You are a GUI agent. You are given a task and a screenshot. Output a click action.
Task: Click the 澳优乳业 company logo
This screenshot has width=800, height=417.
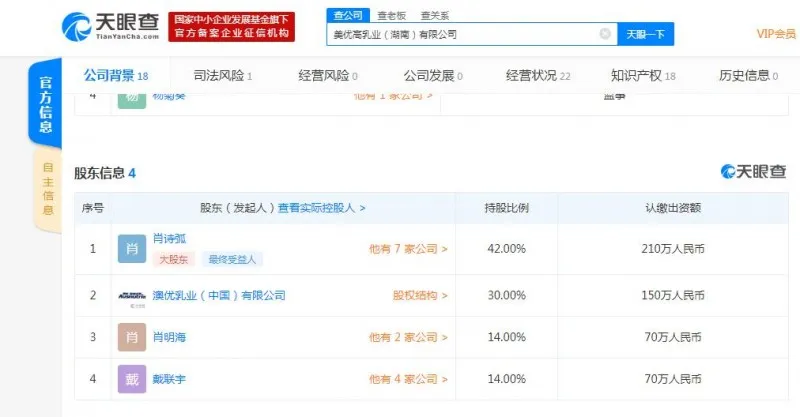coord(132,297)
